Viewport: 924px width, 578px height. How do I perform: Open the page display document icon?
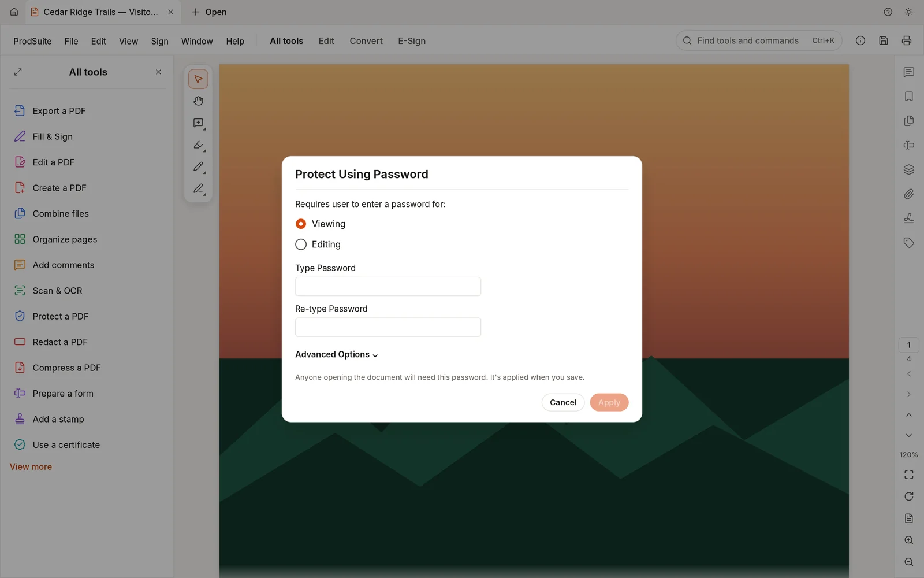909,518
